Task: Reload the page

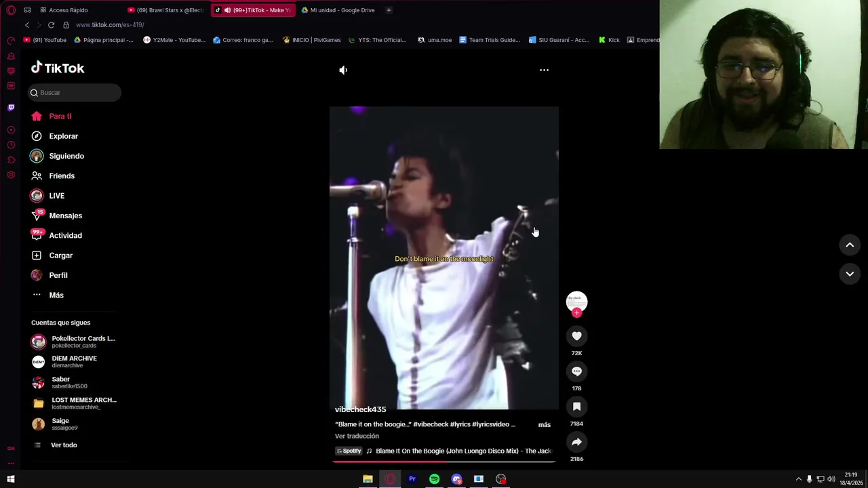Action: (51, 25)
